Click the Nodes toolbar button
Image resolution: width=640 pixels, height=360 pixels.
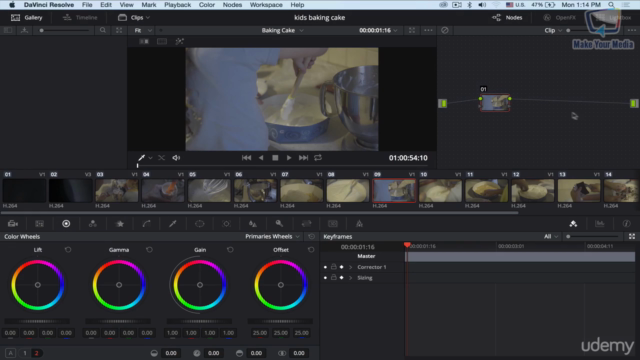coord(507,18)
